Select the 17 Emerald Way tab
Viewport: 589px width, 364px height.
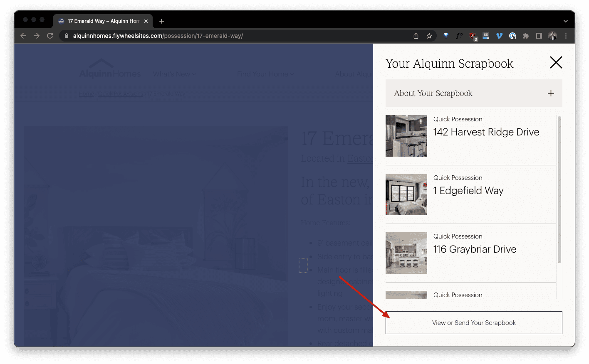pos(103,21)
